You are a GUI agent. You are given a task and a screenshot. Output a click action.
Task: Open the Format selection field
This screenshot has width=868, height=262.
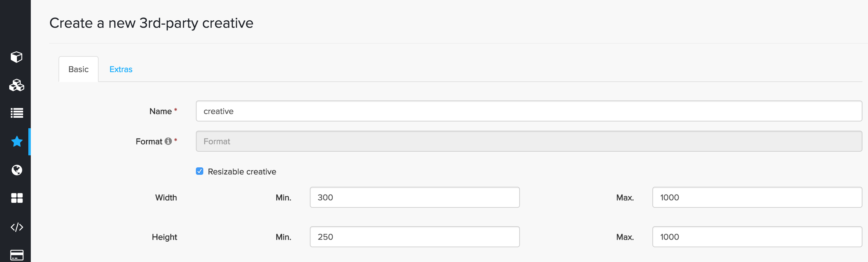(528, 141)
